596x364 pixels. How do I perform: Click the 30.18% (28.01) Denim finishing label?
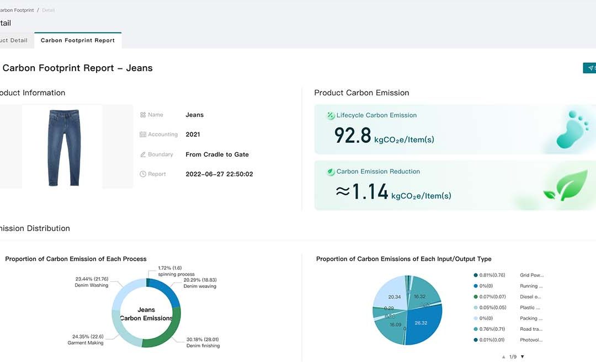pyautogui.click(x=203, y=342)
